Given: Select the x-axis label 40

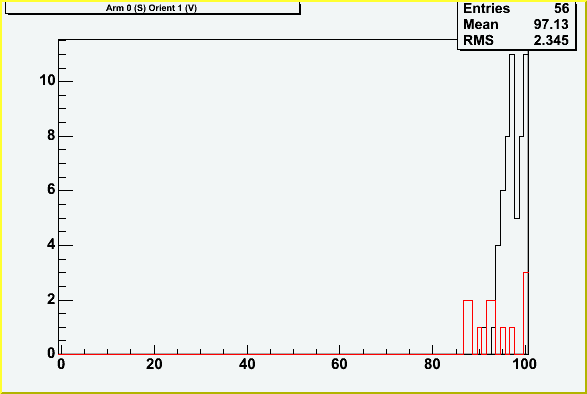Looking at the screenshot, I should (247, 364).
